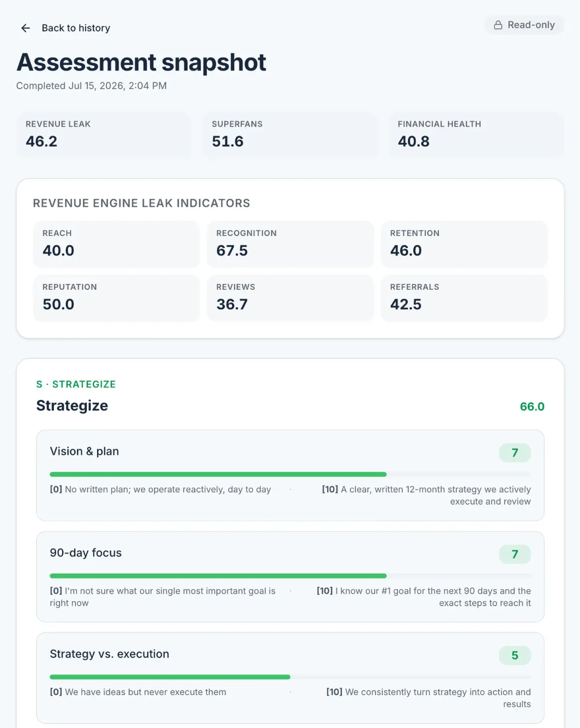Screen dimensions: 580x728
Task: Open the Reputation 50.0 indicator tile
Action: point(116,298)
